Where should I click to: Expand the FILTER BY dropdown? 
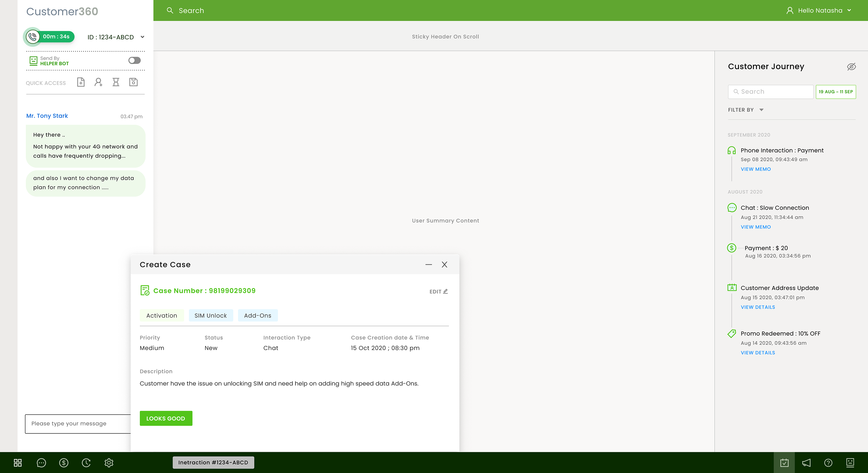tap(746, 110)
